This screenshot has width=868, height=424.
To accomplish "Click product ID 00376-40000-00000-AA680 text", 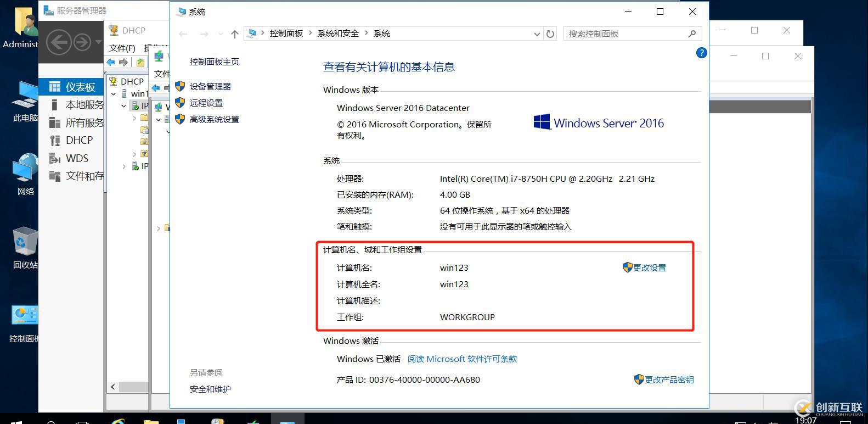I will pyautogui.click(x=425, y=380).
